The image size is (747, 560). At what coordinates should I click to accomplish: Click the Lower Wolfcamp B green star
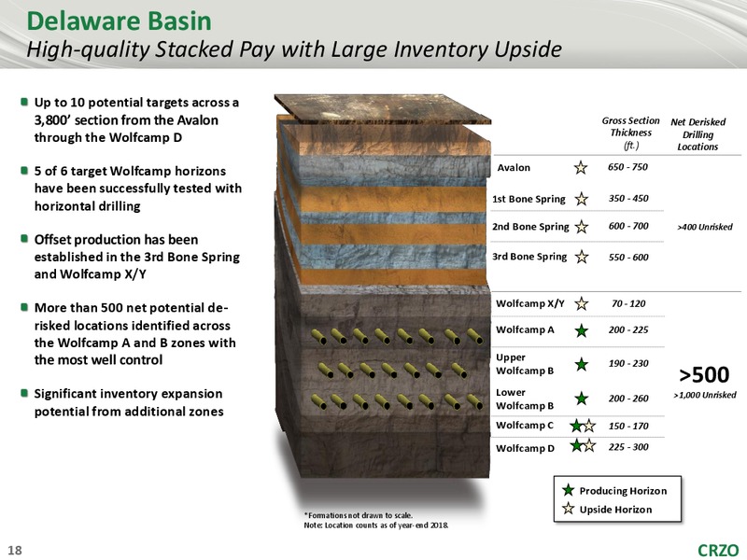point(581,399)
